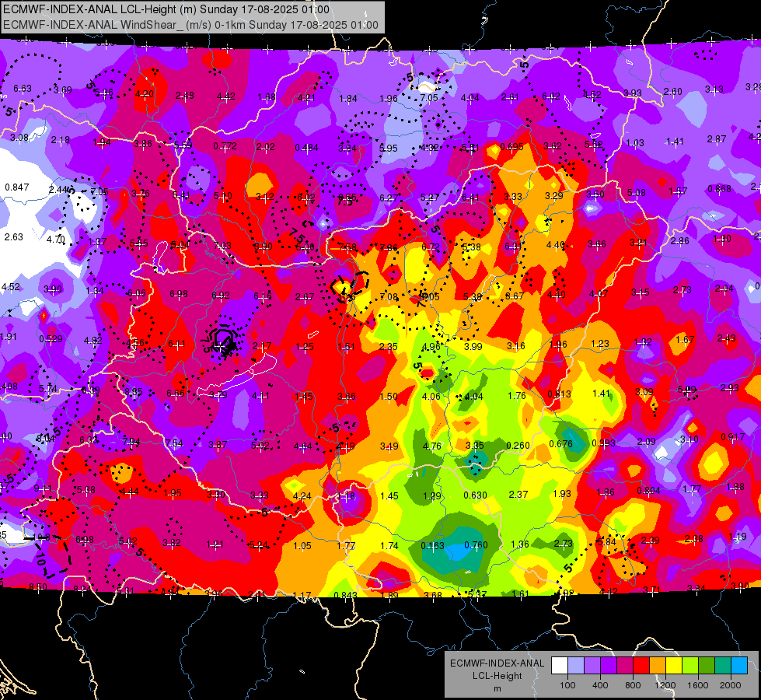Click the lime green legend swatch
This screenshot has width=761, height=700.
(690, 666)
